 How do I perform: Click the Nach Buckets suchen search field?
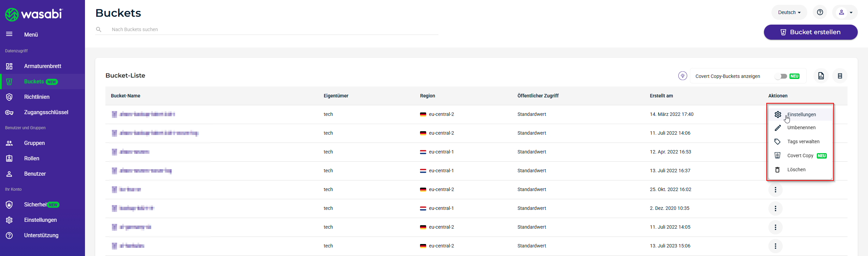[x=273, y=29]
